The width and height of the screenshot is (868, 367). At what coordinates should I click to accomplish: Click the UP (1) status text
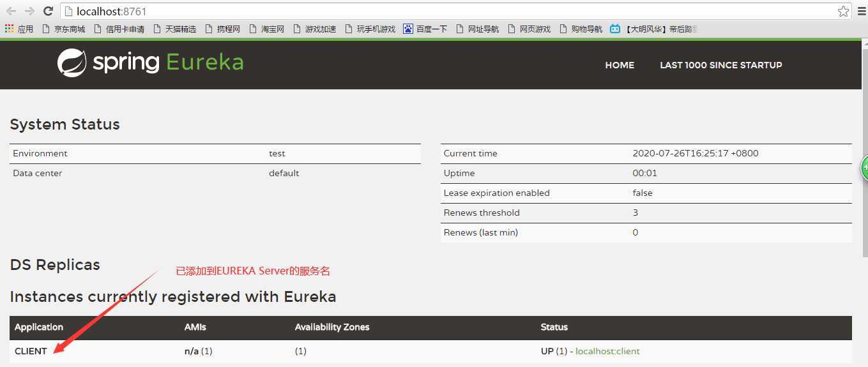[554, 351]
